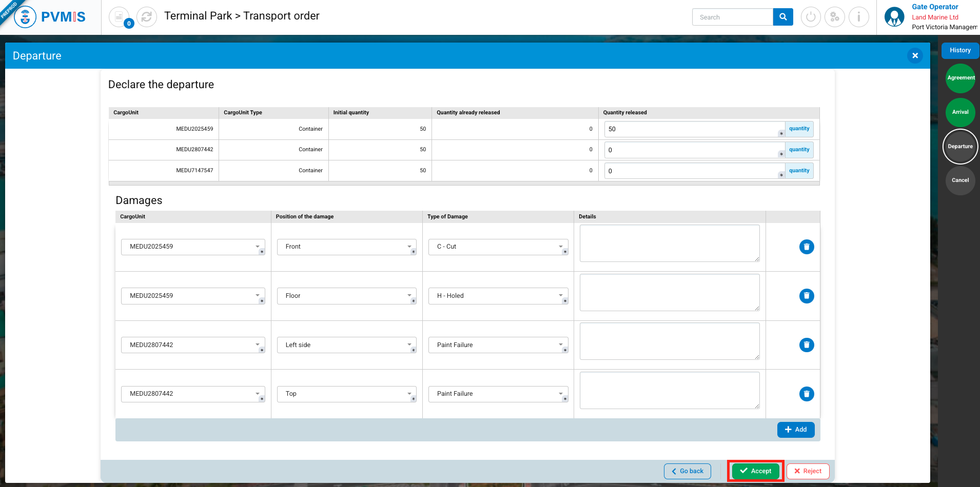Click the Add damage button

(795, 430)
